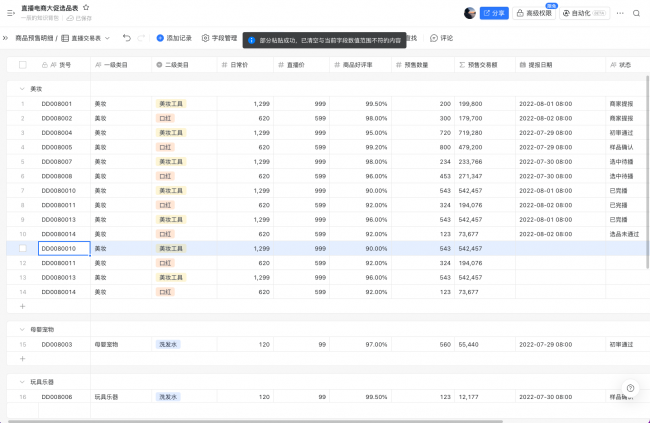Collapse the 美妆 group
The height and width of the screenshot is (423, 650).
(x=22, y=88)
